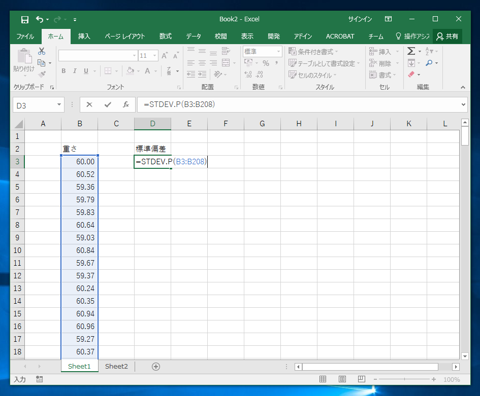
Task: Click the Clear eraser icon
Action: pos(411,74)
